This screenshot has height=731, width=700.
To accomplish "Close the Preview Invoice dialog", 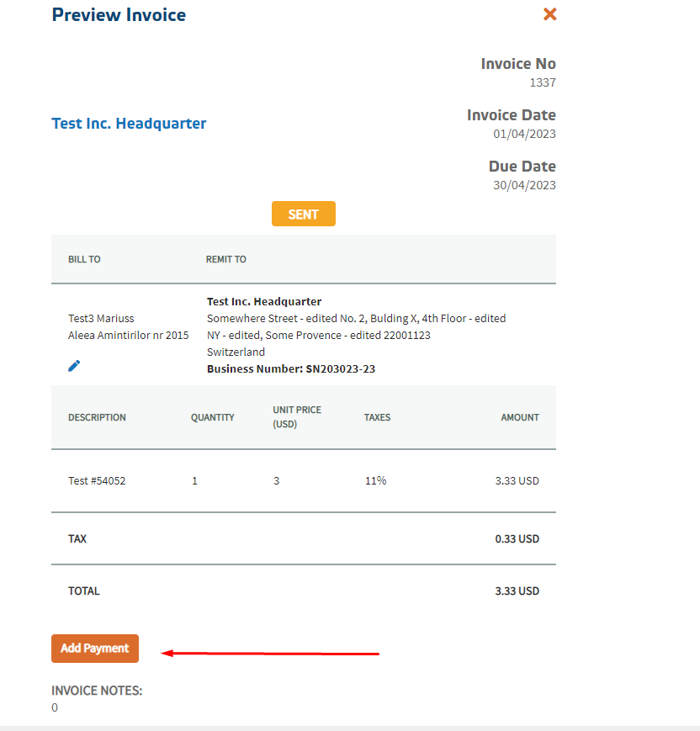I will (x=550, y=14).
